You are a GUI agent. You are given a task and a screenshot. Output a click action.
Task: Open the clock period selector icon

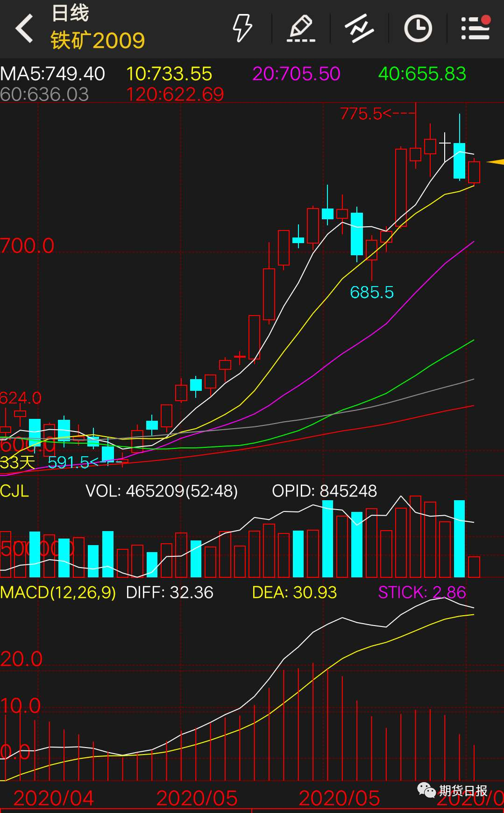(x=418, y=29)
